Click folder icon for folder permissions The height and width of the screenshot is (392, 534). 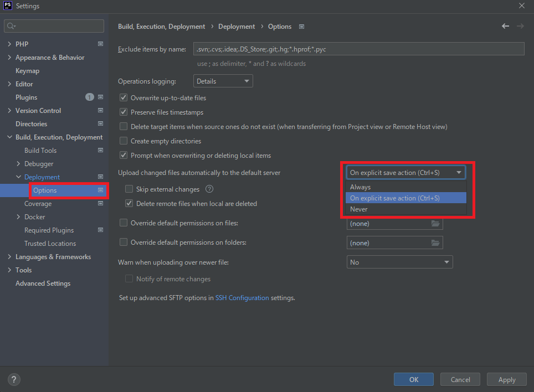coord(435,243)
